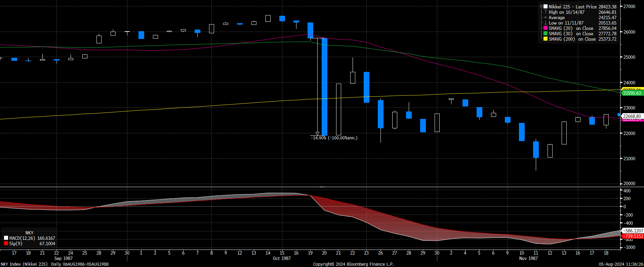Click the large blue October 20 crash candle

(x=324, y=87)
